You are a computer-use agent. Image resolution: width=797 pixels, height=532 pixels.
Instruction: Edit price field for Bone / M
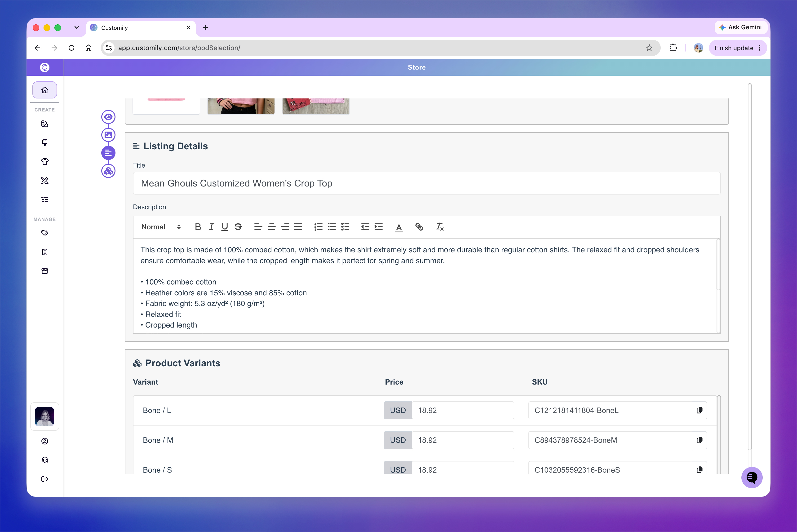tap(463, 440)
